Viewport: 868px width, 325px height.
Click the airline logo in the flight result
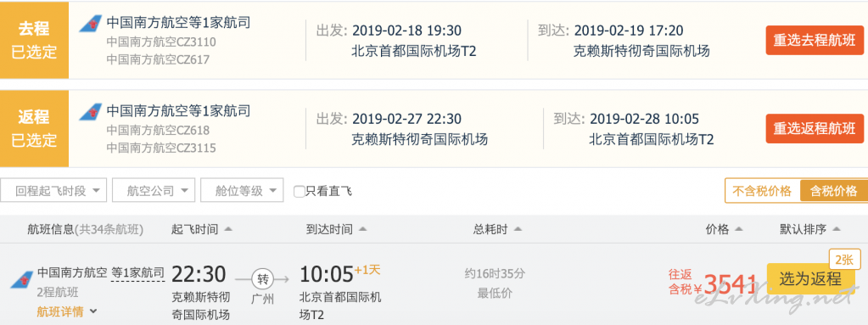pyautogui.click(x=21, y=279)
